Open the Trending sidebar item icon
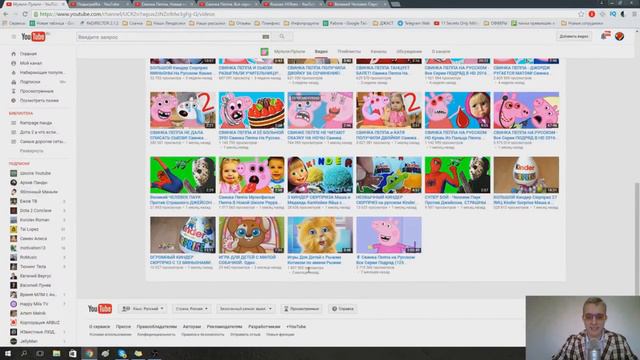 click(x=13, y=73)
